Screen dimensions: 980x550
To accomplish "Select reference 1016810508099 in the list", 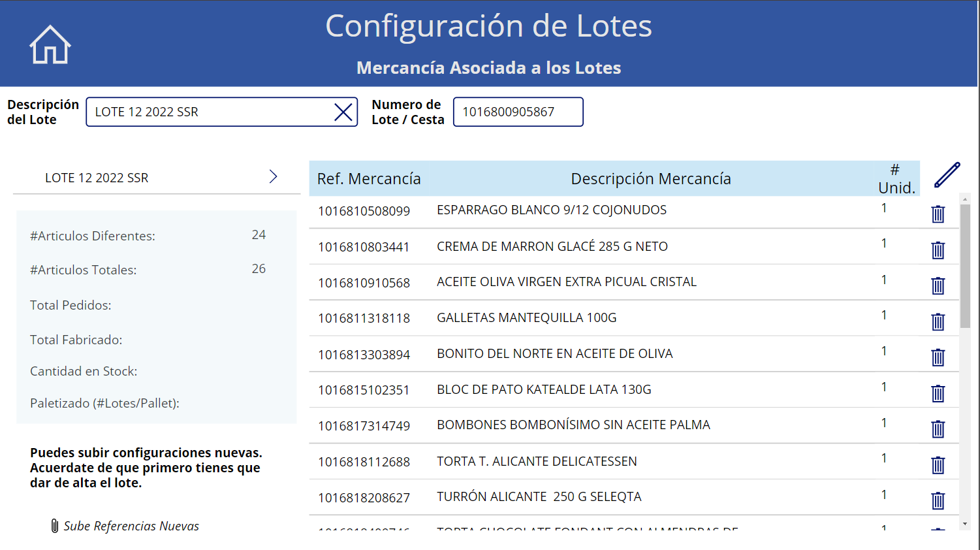I will [x=364, y=211].
